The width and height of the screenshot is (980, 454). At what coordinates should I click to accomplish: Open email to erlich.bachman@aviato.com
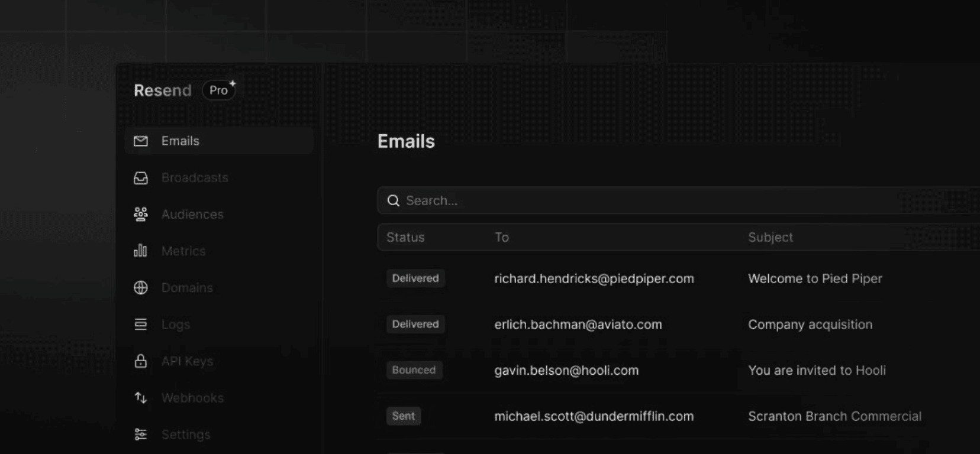click(x=578, y=325)
